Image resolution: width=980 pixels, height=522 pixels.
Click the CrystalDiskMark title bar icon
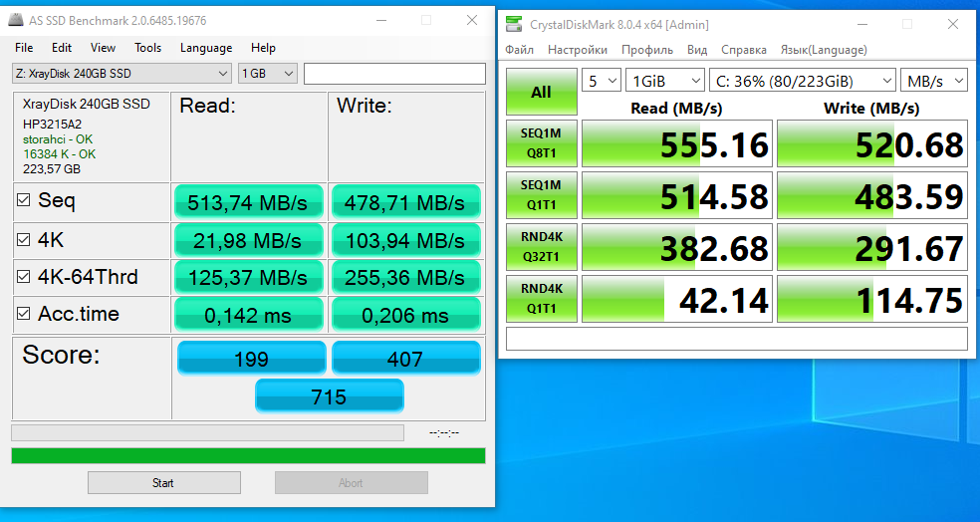coord(514,24)
